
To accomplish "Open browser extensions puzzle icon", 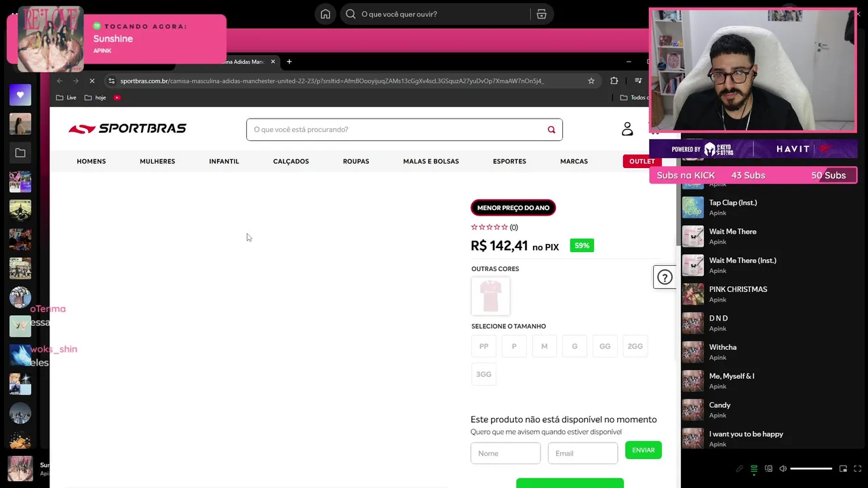I will [614, 81].
